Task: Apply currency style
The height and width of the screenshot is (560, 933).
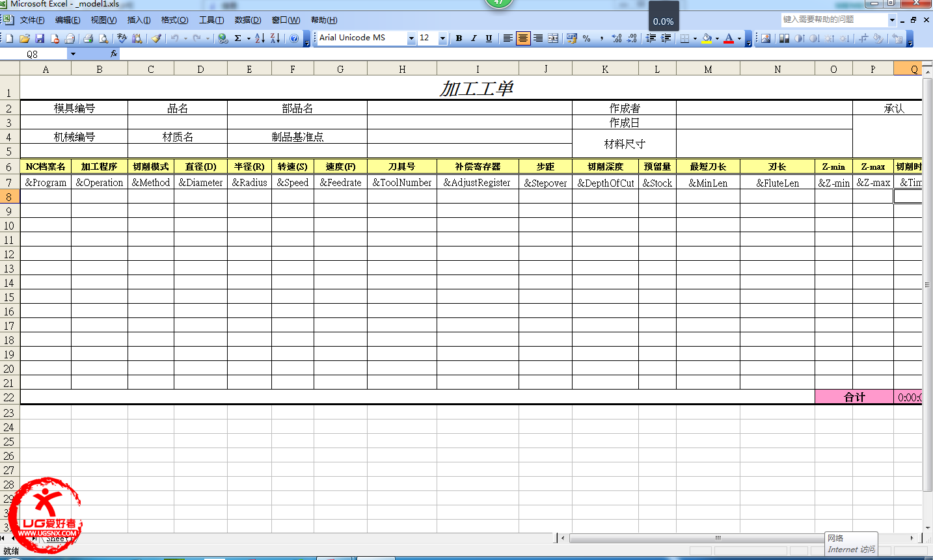Action: pyautogui.click(x=572, y=38)
